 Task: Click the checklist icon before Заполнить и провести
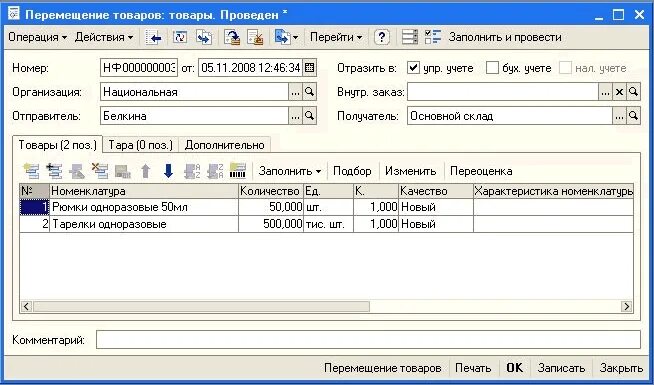click(433, 38)
